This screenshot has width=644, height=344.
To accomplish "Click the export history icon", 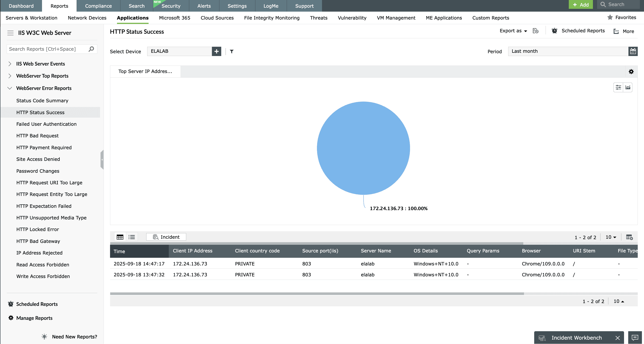I will 535,31.
